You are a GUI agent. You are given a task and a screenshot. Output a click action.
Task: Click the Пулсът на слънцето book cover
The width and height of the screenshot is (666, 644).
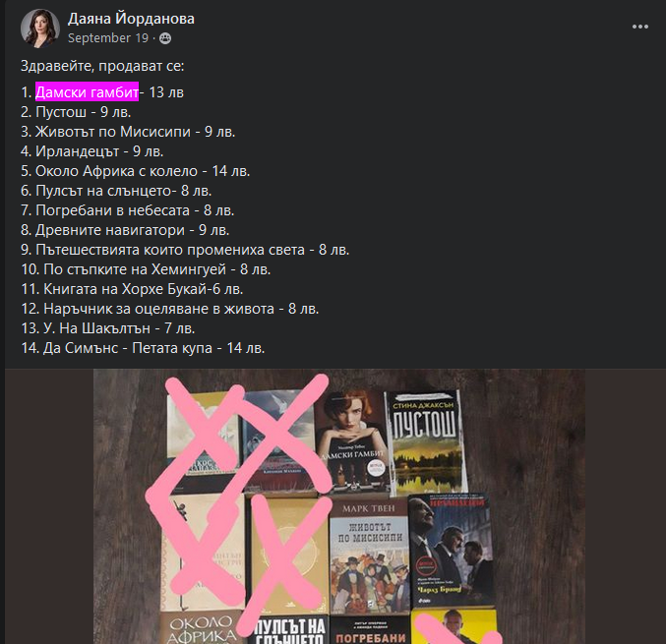[x=289, y=630]
